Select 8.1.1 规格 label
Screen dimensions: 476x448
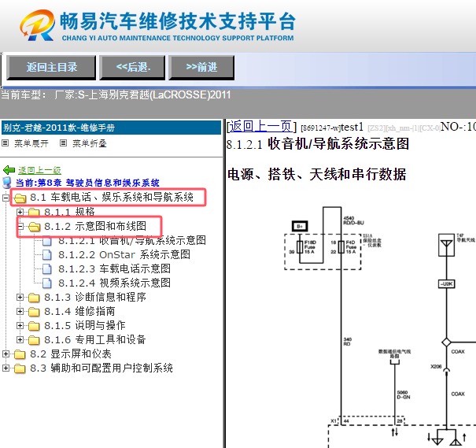click(69, 212)
